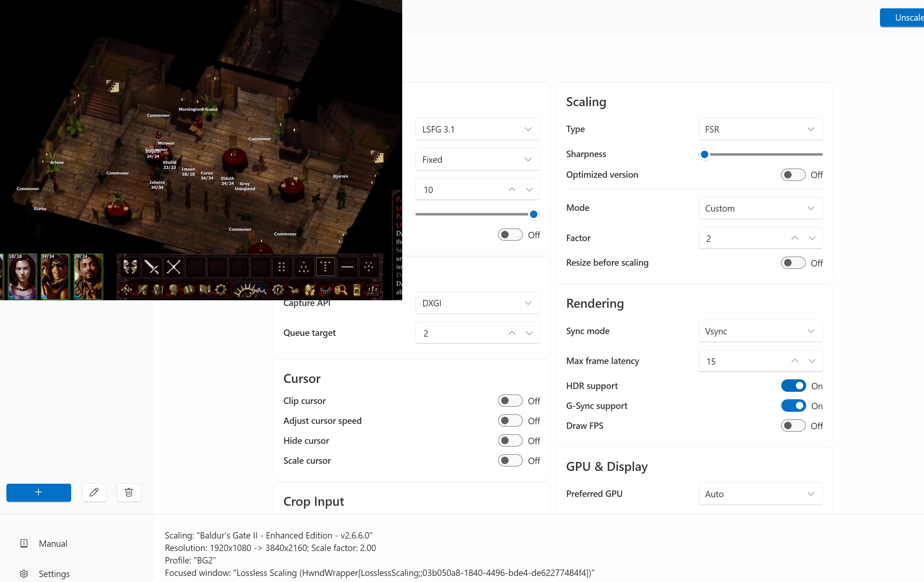Turn off HDR support toggle

(793, 386)
